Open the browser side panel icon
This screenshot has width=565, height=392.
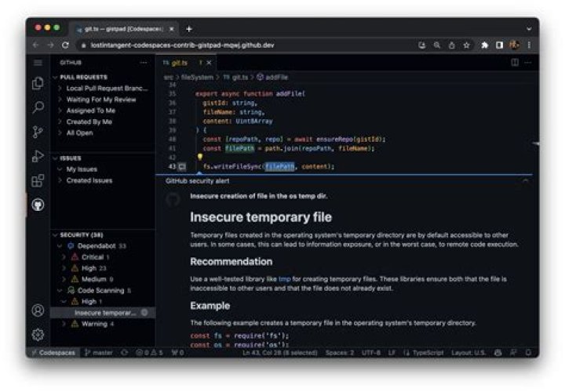499,45
